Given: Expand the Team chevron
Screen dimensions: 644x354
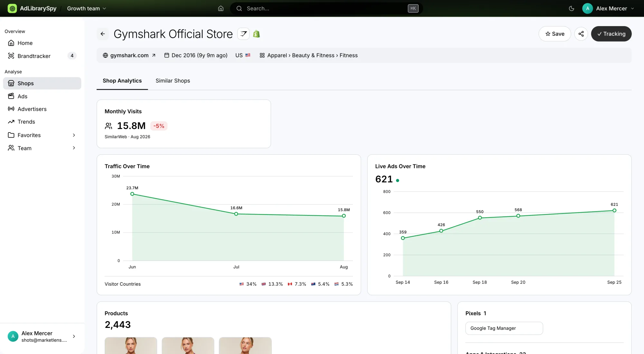Looking at the screenshot, I should click(74, 148).
